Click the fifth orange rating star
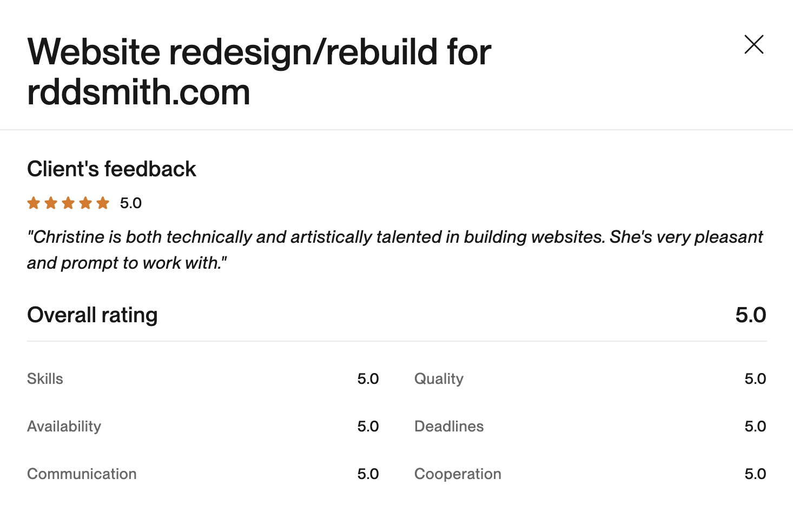 point(103,203)
